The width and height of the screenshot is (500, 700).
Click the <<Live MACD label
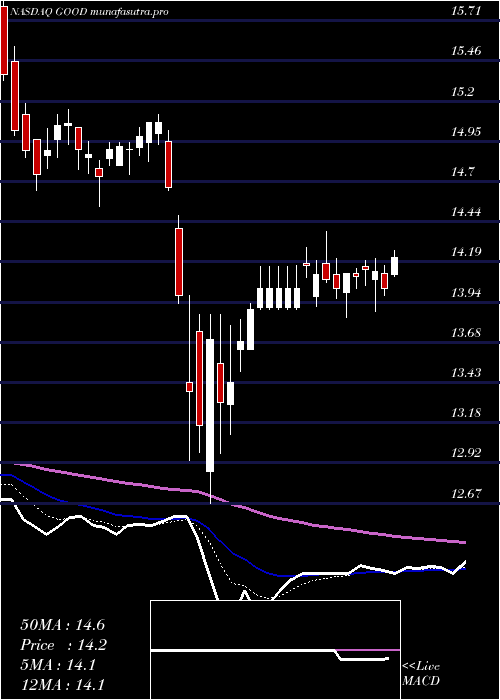[x=421, y=673]
